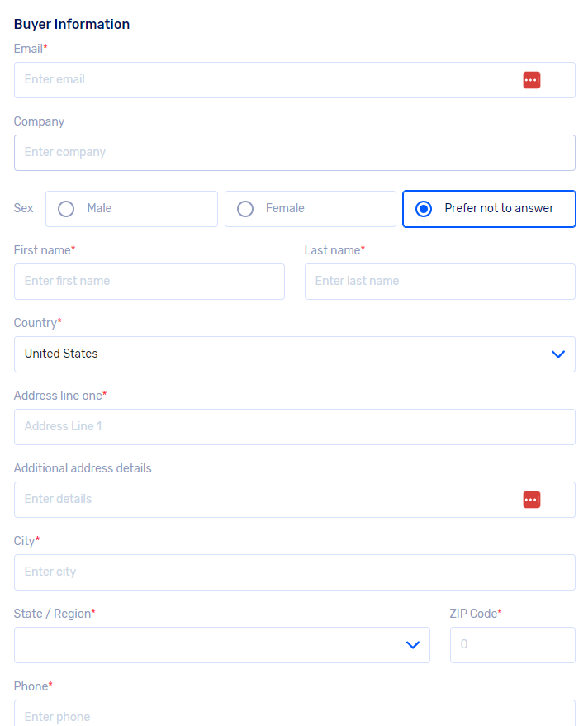Screen dimensions: 588x726
Task: Click password manager icon in Additional address details
Action: 532,500
